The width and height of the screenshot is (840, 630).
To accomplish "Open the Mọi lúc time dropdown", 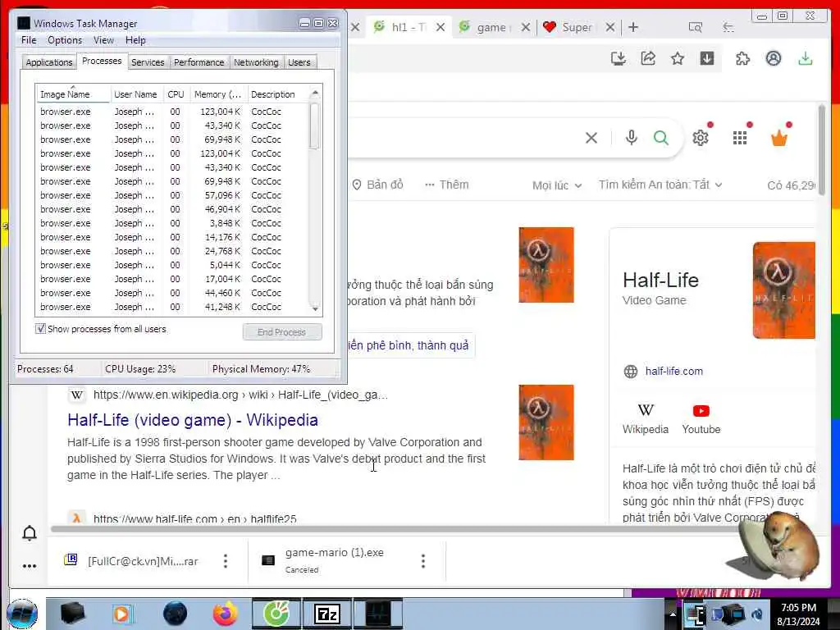I will (x=557, y=185).
